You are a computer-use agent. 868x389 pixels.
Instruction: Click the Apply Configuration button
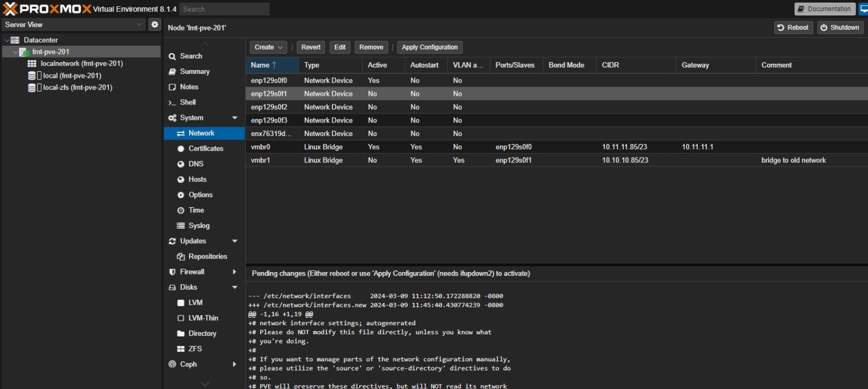(429, 47)
